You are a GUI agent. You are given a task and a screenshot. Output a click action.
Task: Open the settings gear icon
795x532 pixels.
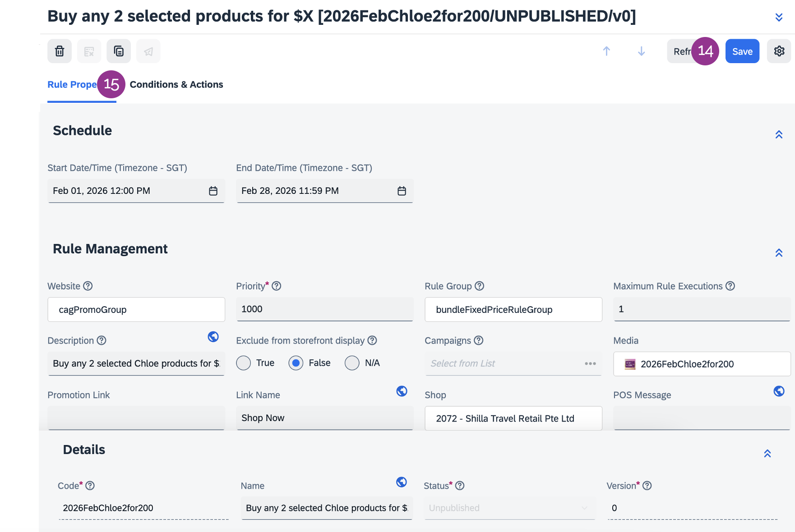click(779, 51)
